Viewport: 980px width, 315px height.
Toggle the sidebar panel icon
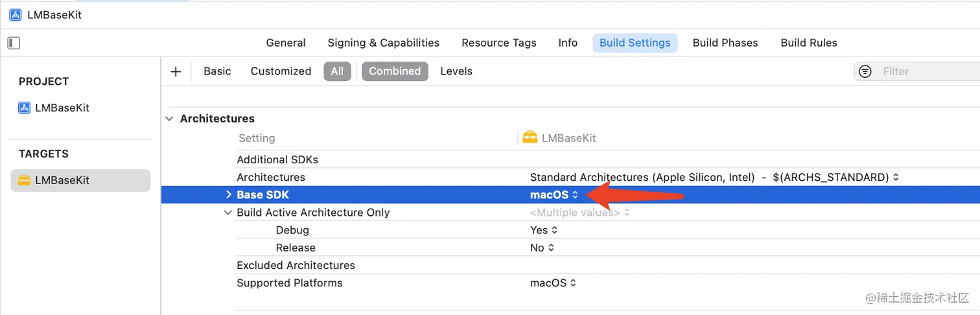tap(14, 43)
